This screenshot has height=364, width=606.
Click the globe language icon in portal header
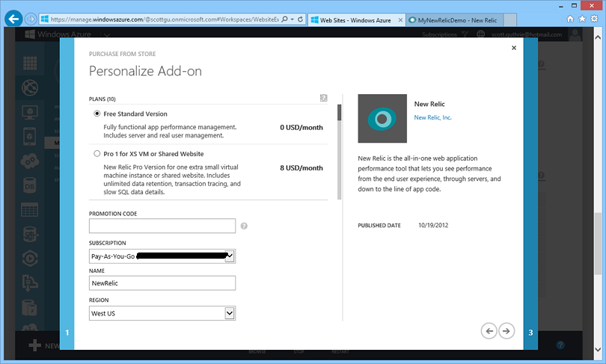click(x=480, y=34)
